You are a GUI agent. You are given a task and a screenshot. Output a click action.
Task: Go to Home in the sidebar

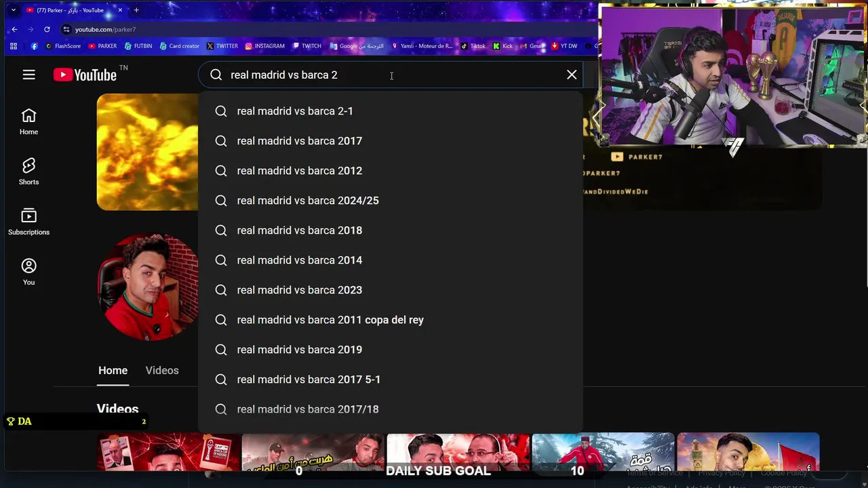coord(28,122)
